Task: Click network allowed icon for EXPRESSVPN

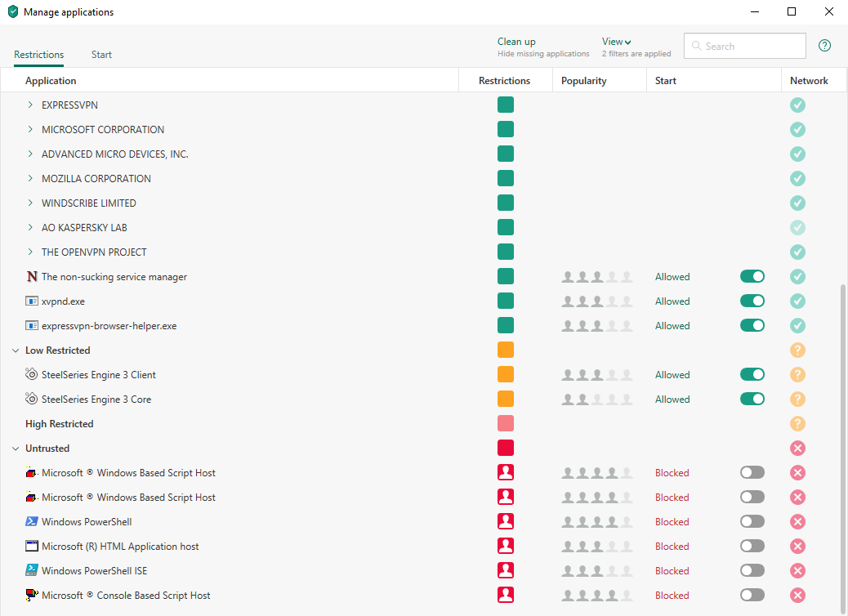Action: [798, 105]
